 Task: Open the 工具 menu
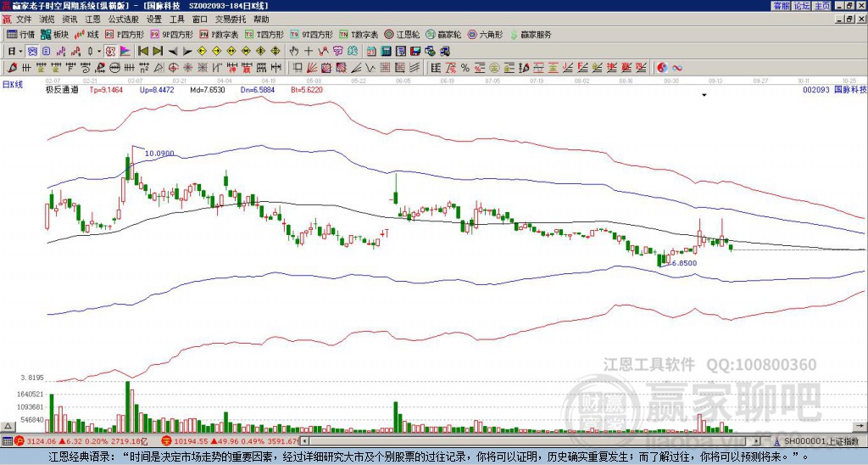176,20
